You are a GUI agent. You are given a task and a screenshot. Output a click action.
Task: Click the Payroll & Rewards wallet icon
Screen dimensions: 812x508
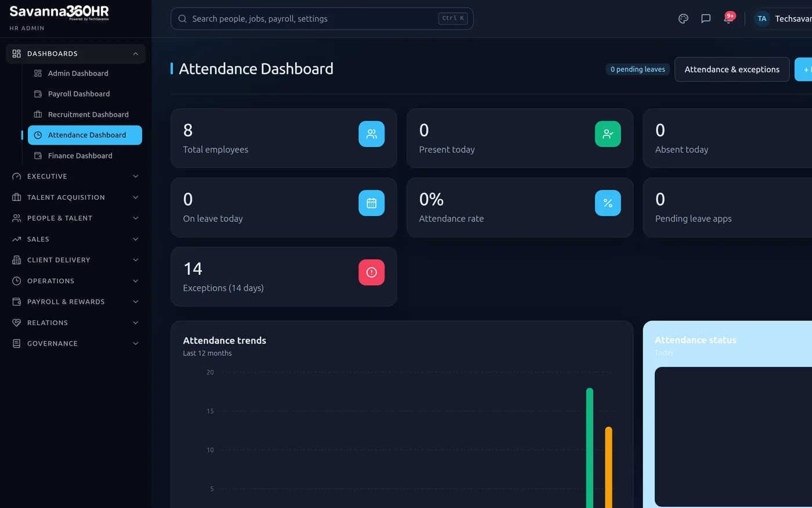[x=16, y=302]
